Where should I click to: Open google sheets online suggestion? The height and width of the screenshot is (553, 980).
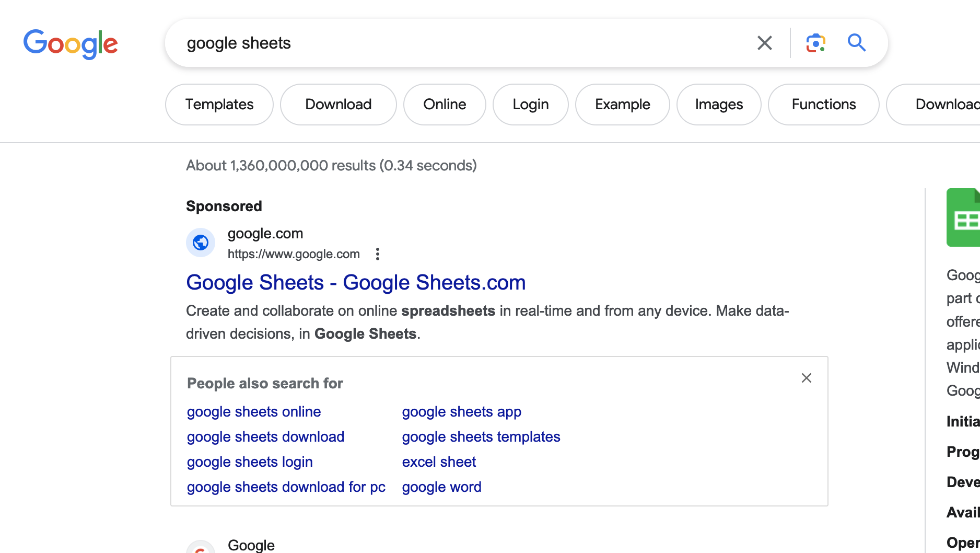tap(254, 412)
